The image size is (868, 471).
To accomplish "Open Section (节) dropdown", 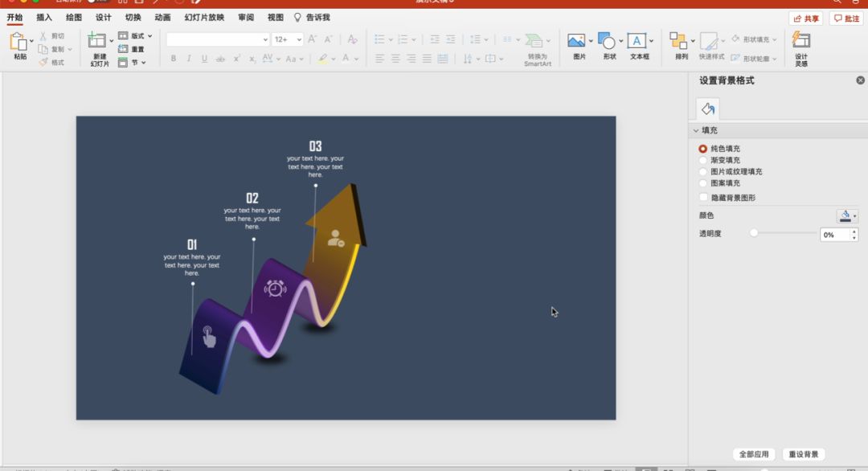I will (x=133, y=63).
